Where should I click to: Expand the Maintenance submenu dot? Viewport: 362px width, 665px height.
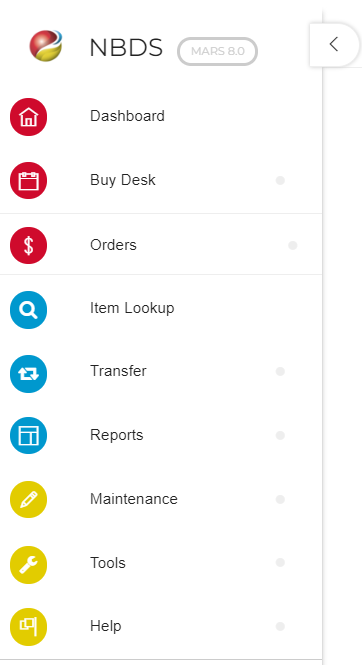pyautogui.click(x=280, y=499)
